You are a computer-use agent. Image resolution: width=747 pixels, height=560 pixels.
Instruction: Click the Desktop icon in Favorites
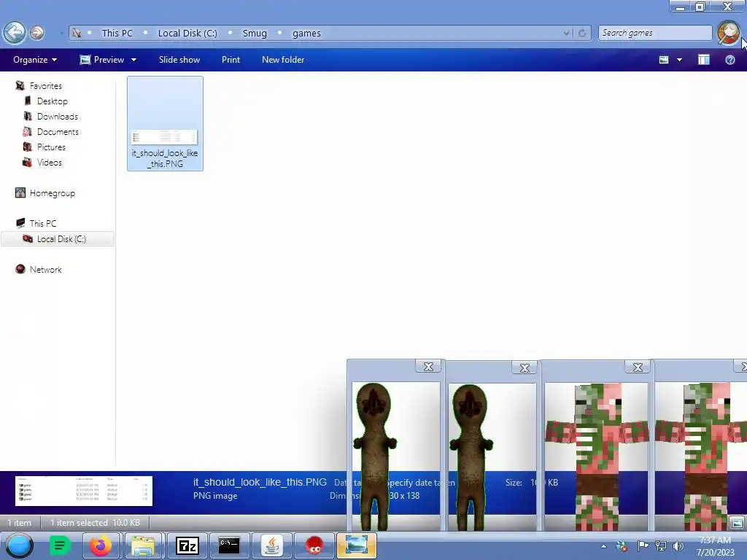pos(28,101)
